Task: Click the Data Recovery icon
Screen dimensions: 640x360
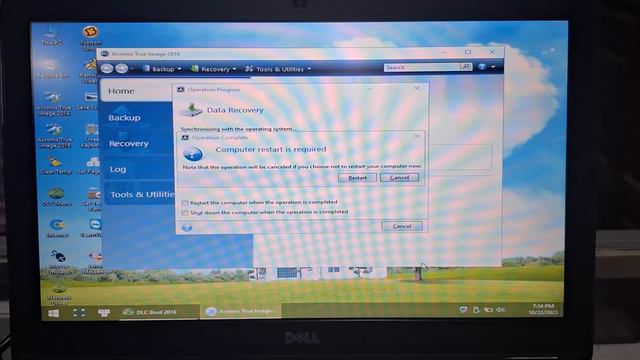Action: [x=191, y=109]
